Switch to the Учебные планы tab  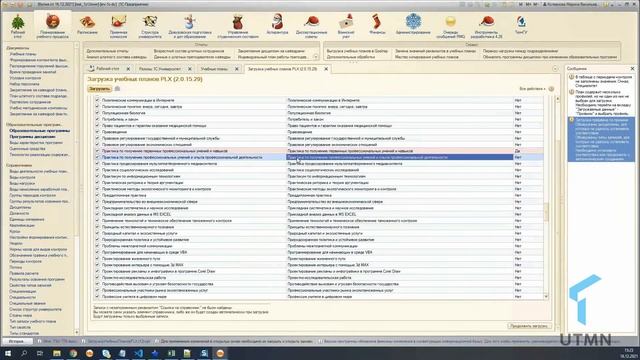(x=214, y=69)
